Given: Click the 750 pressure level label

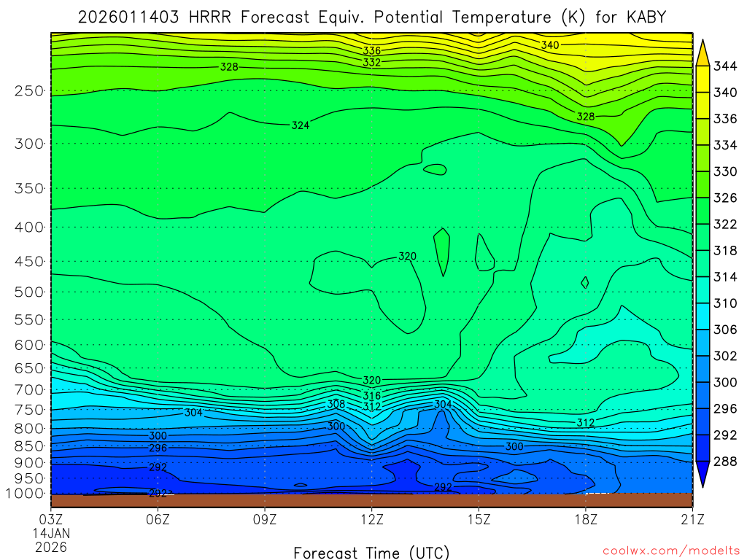Looking at the screenshot, I should click(29, 410).
